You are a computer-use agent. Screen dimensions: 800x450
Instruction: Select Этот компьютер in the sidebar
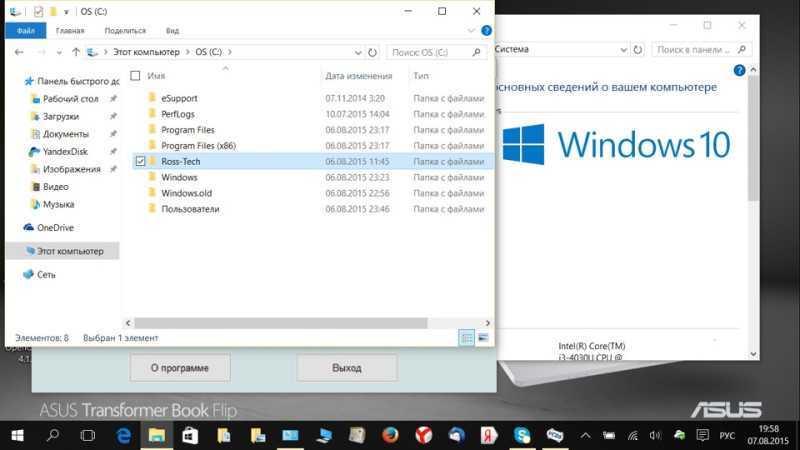pyautogui.click(x=63, y=251)
